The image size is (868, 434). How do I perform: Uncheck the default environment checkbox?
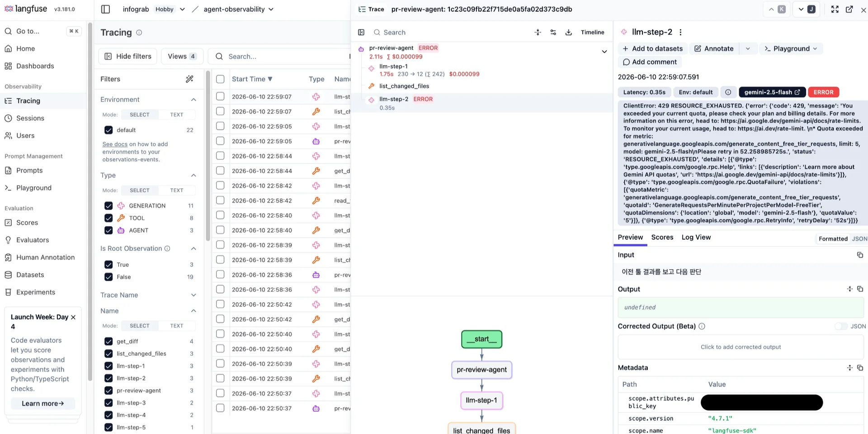click(x=108, y=130)
